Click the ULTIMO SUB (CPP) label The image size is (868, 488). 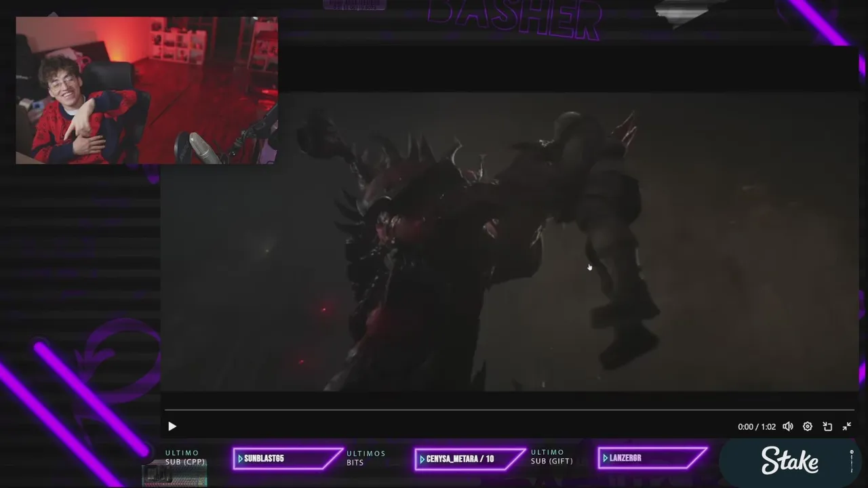click(x=185, y=457)
